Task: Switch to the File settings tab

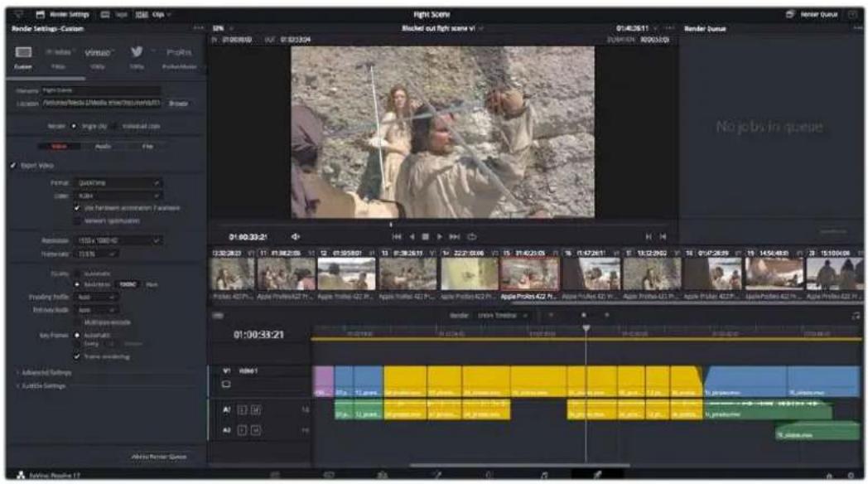Action: [x=147, y=146]
